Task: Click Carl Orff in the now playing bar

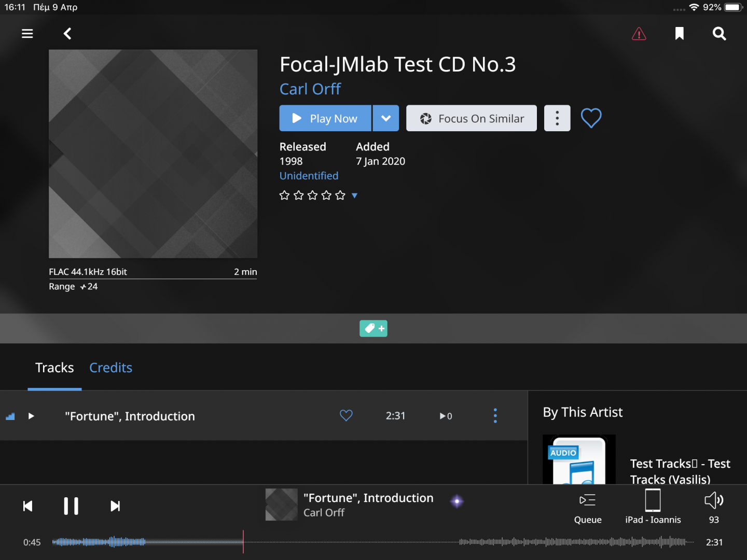Action: [x=324, y=513]
